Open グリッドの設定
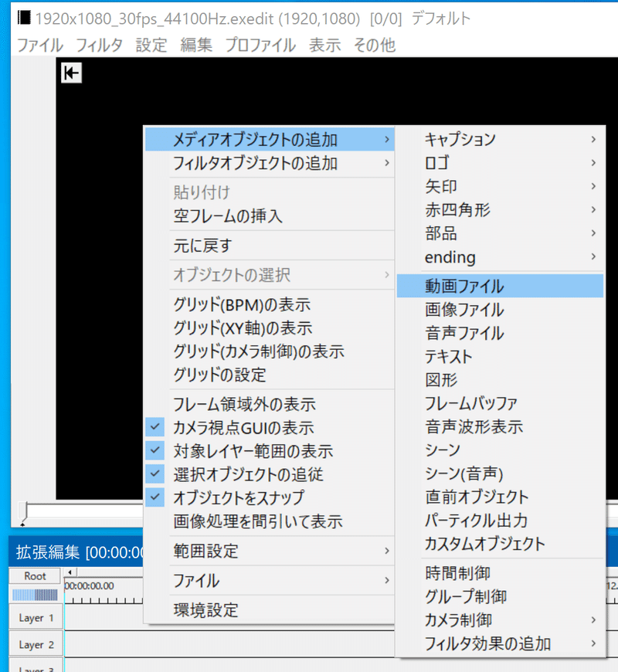Screen dimensions: 618x672 point(270,375)
